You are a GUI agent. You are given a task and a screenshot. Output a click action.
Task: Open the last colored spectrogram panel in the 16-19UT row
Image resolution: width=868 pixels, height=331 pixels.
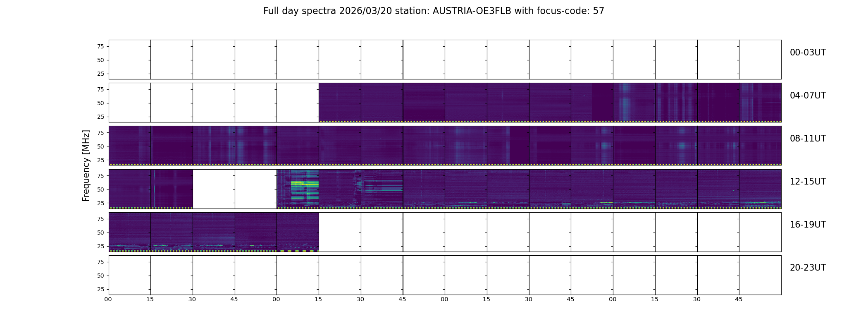[x=298, y=232]
